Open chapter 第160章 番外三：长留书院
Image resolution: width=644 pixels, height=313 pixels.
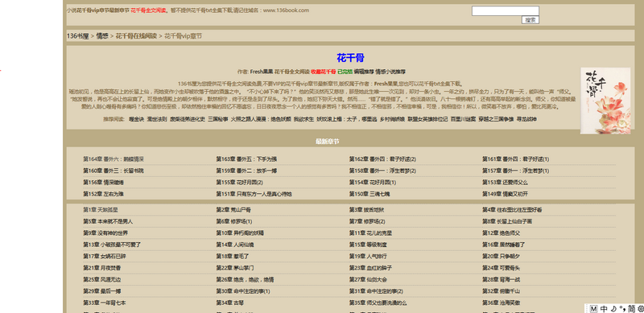point(114,171)
